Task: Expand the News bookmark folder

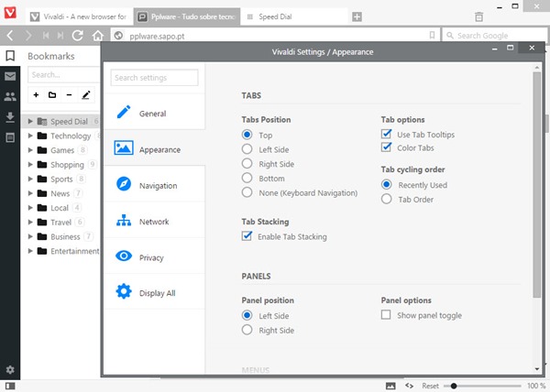Action: pos(30,193)
